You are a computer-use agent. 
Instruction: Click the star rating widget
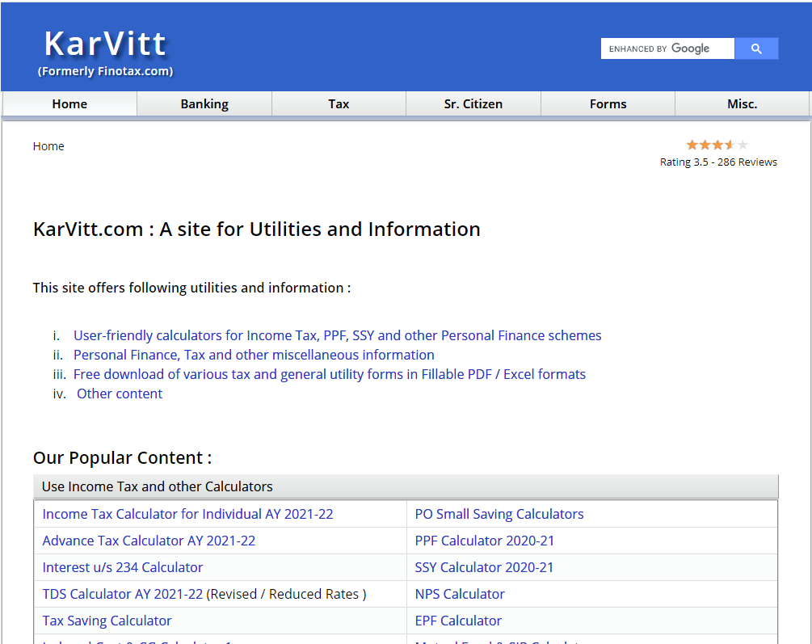pyautogui.click(x=717, y=145)
